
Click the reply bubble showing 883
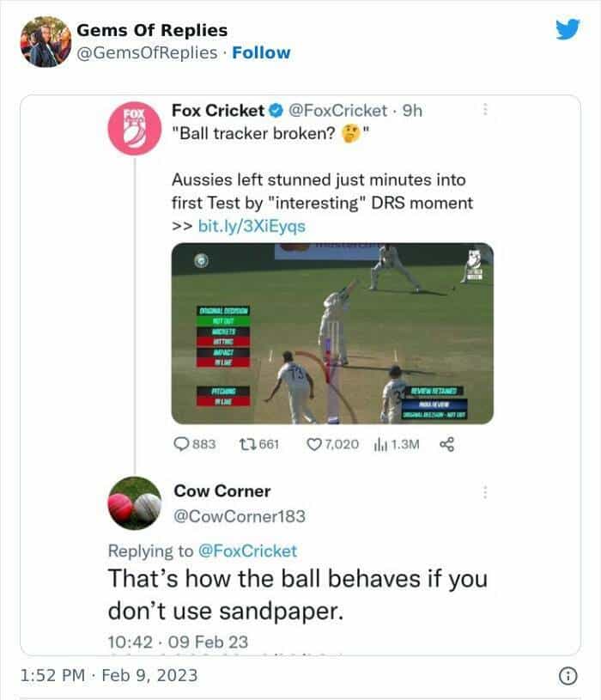(x=183, y=444)
